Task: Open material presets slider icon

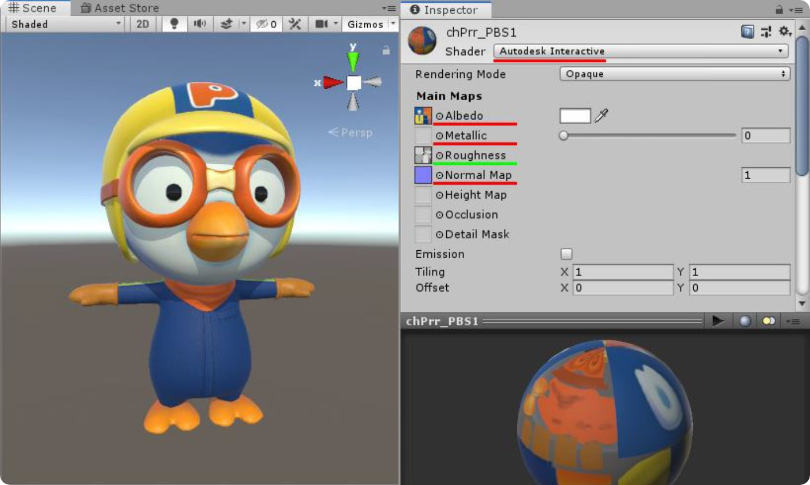Action: (x=766, y=32)
